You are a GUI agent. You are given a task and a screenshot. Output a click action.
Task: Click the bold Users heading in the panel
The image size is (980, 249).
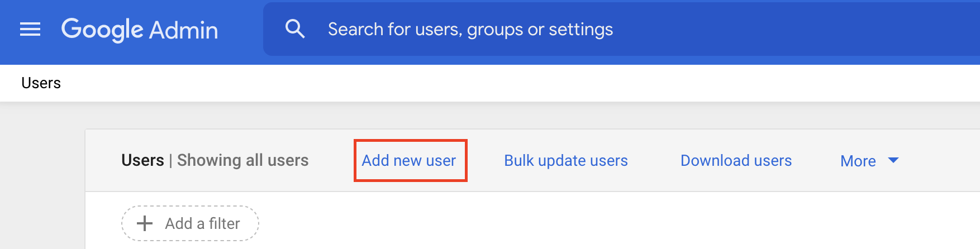pos(142,160)
